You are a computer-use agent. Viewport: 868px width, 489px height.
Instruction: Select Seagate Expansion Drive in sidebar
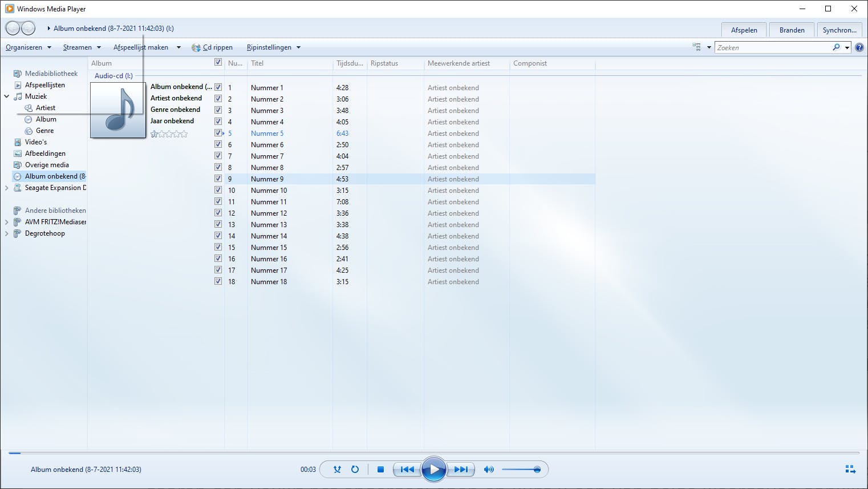55,188
